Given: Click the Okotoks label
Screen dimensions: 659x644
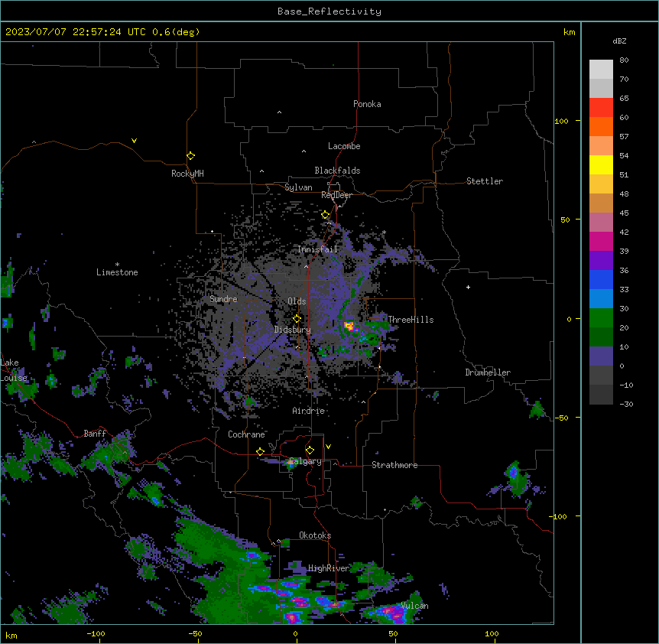Looking at the screenshot, I should point(315,535).
